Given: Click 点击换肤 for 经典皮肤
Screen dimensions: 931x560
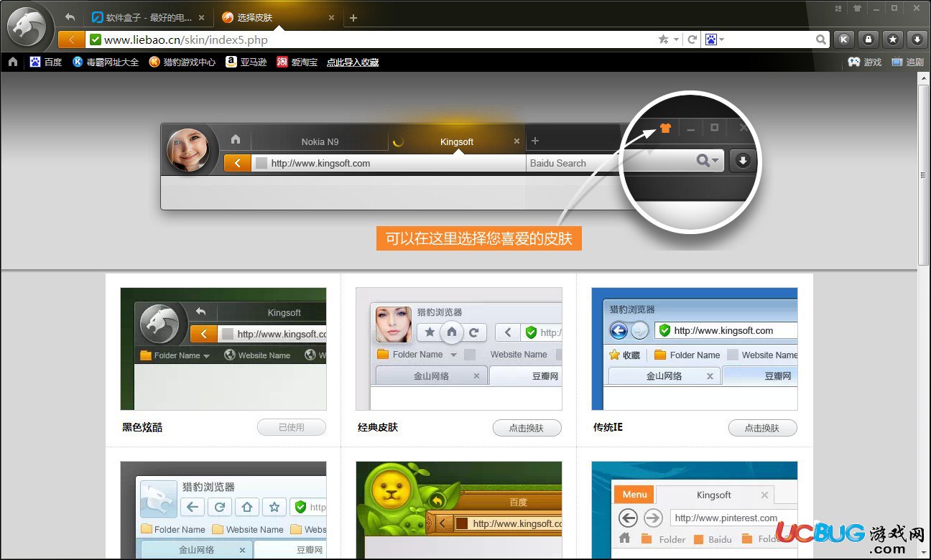Looking at the screenshot, I should pos(527,428).
